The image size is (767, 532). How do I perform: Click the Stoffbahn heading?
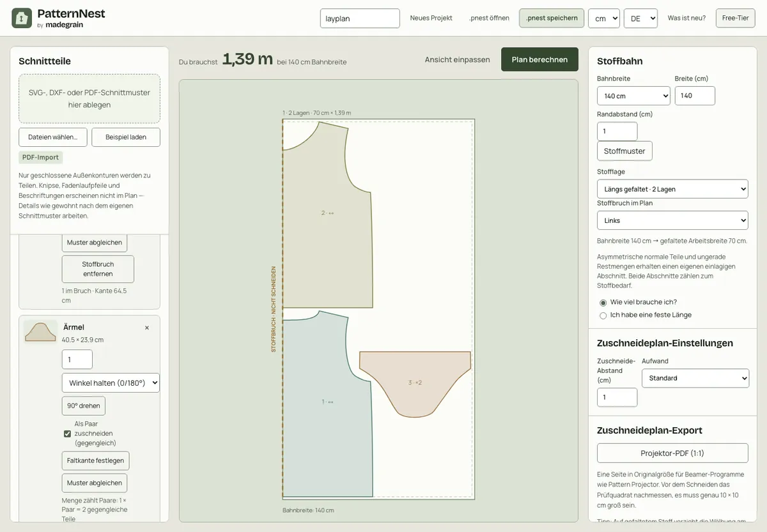(x=620, y=61)
